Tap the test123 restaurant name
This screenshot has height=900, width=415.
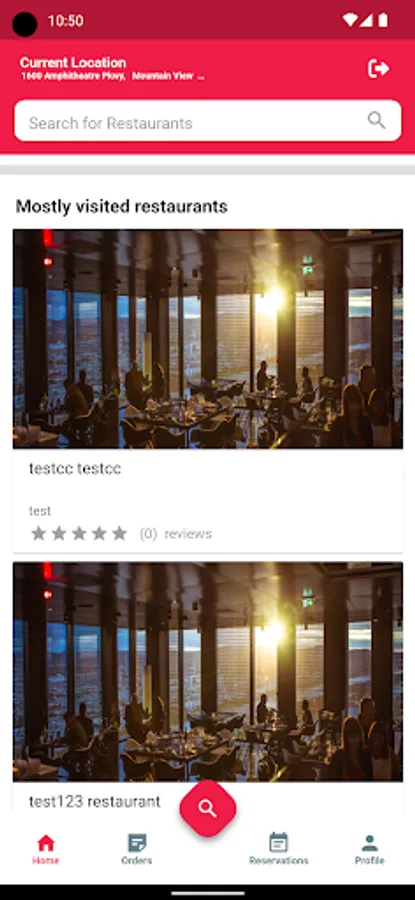[95, 801]
